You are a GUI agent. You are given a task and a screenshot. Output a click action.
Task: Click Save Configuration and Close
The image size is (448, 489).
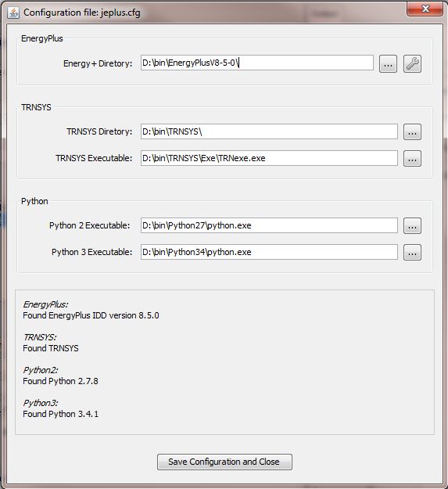click(x=224, y=462)
